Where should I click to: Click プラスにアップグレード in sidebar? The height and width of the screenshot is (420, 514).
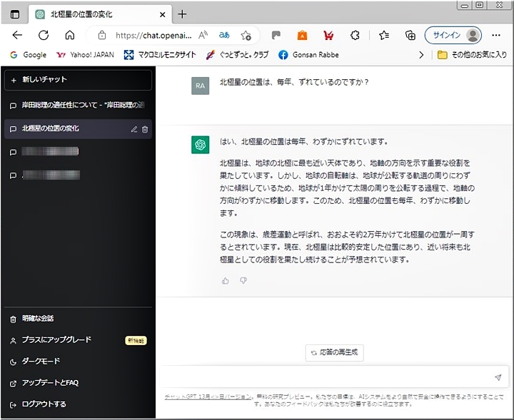pyautogui.click(x=56, y=340)
